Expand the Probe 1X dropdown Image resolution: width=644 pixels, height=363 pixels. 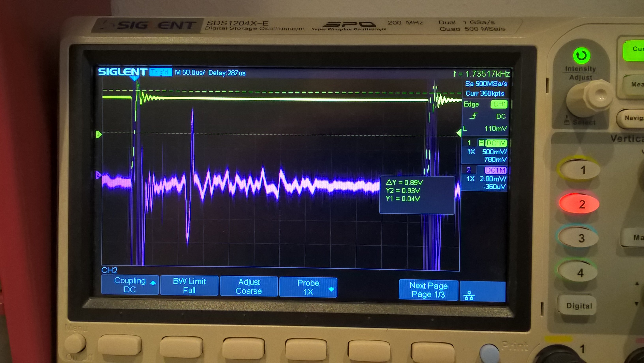[x=308, y=287]
